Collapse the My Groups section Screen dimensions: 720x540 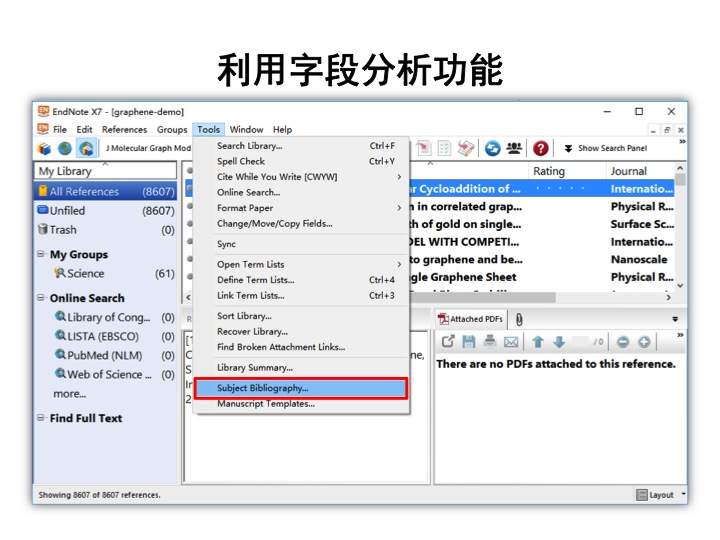coord(41,254)
